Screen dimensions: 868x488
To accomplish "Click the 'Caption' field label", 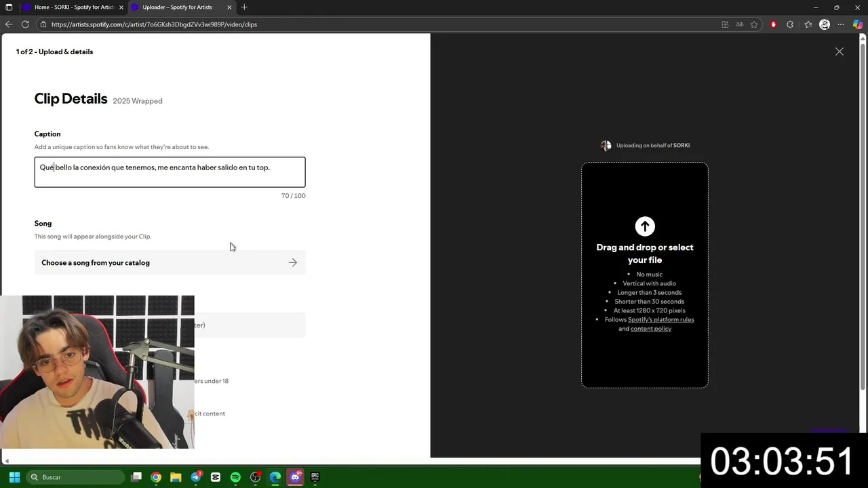I will (47, 134).
